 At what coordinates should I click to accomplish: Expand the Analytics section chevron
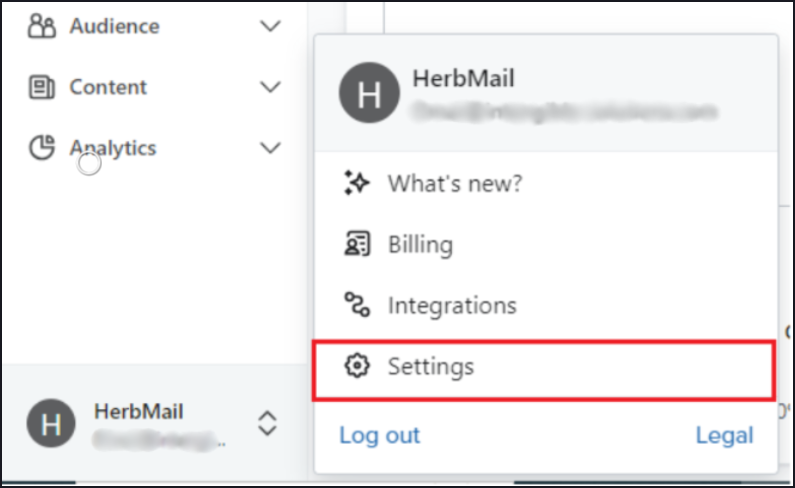tap(270, 148)
